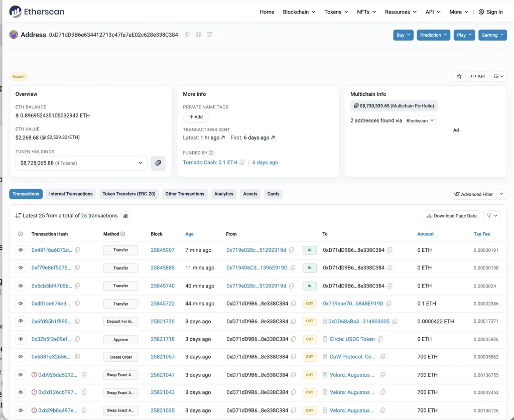Screen dimensions: 514x420
Task: Expand the Tokens navigation dropdown
Action: tap(336, 12)
